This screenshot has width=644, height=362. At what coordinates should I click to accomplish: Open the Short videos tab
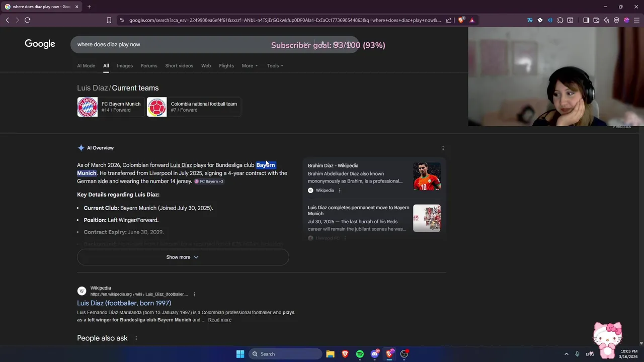tap(179, 66)
